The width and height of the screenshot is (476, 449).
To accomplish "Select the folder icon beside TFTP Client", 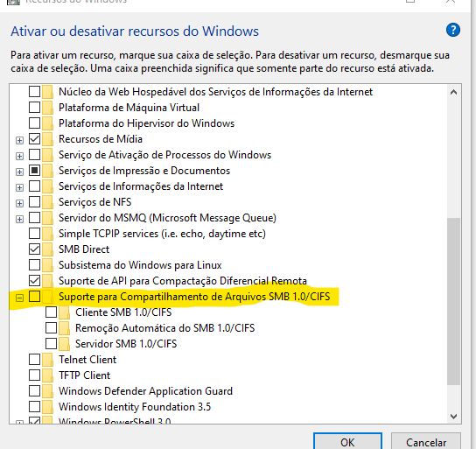I will [47, 375].
